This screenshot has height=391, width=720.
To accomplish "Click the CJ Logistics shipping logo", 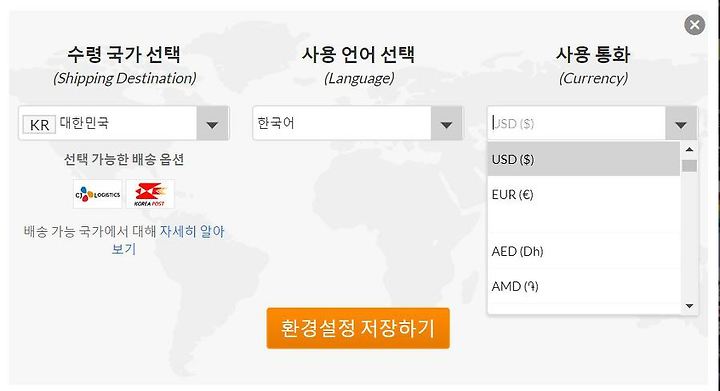I will (97, 194).
